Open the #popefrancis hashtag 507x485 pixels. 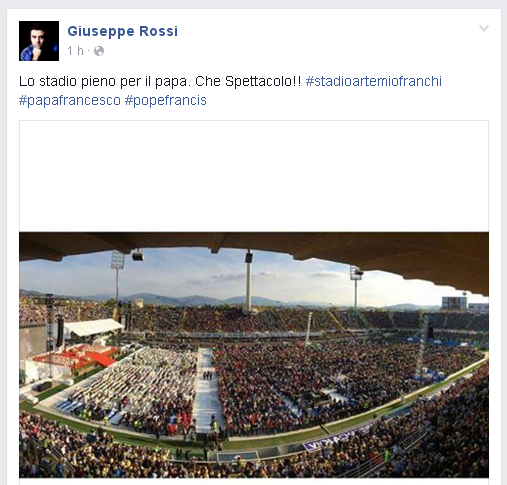(x=166, y=100)
